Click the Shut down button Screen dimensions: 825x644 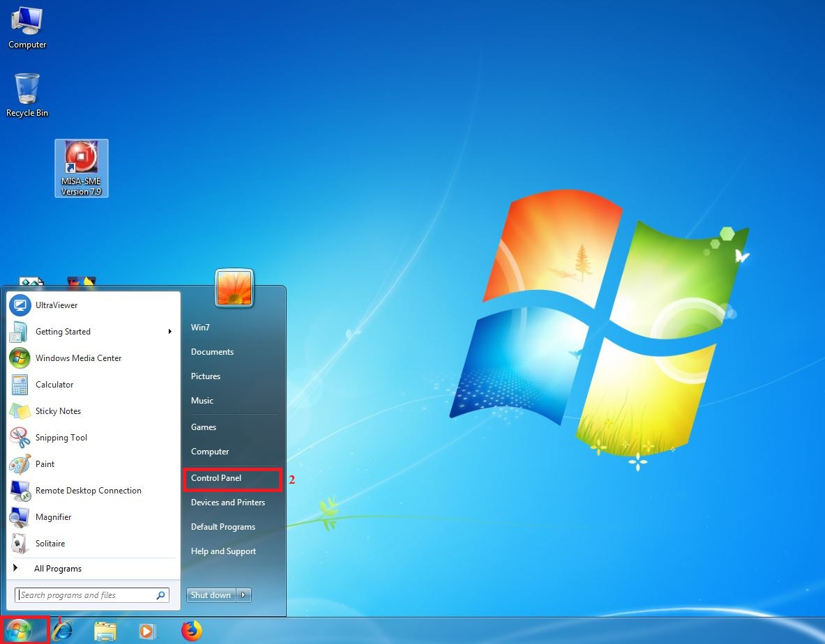tap(211, 595)
